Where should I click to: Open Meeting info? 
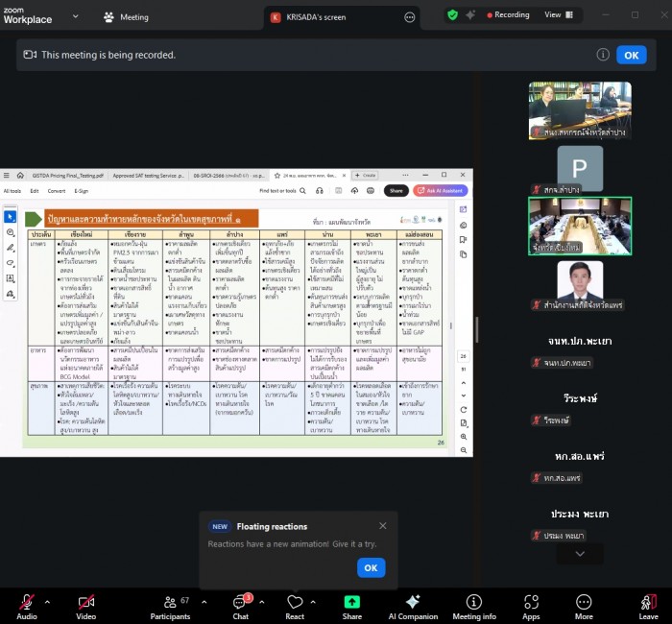pyautogui.click(x=473, y=606)
